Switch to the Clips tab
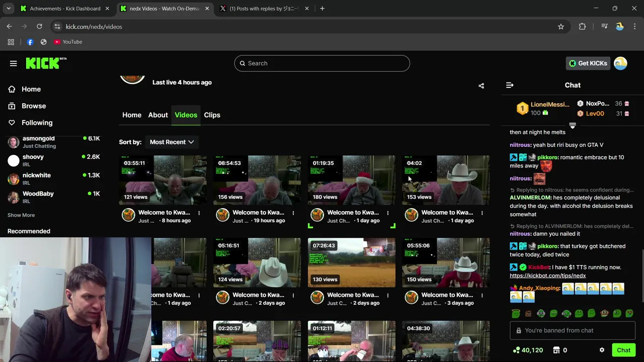This screenshot has width=644, height=362. click(212, 115)
